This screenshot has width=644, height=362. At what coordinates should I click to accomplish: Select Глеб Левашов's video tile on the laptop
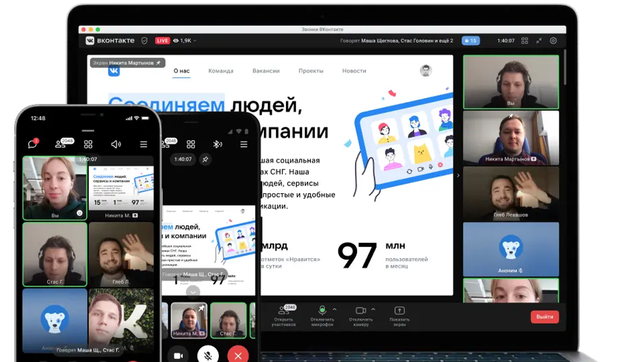pyautogui.click(x=511, y=193)
